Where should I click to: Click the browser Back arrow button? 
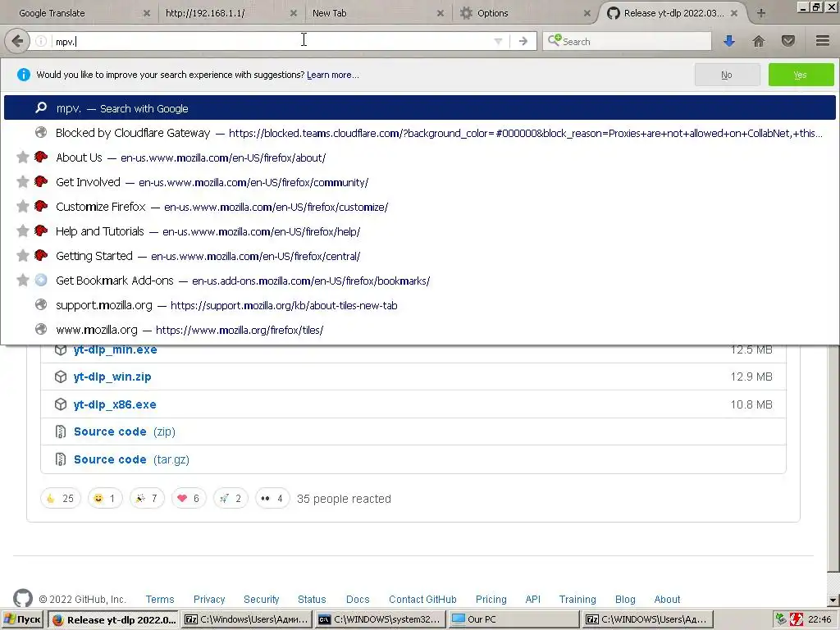coord(17,41)
